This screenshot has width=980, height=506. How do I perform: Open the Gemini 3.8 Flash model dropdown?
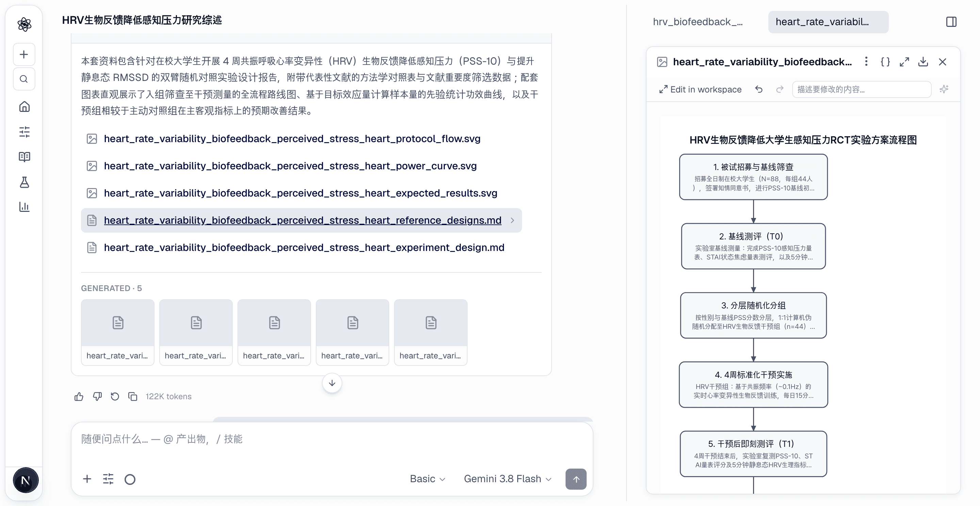point(507,479)
